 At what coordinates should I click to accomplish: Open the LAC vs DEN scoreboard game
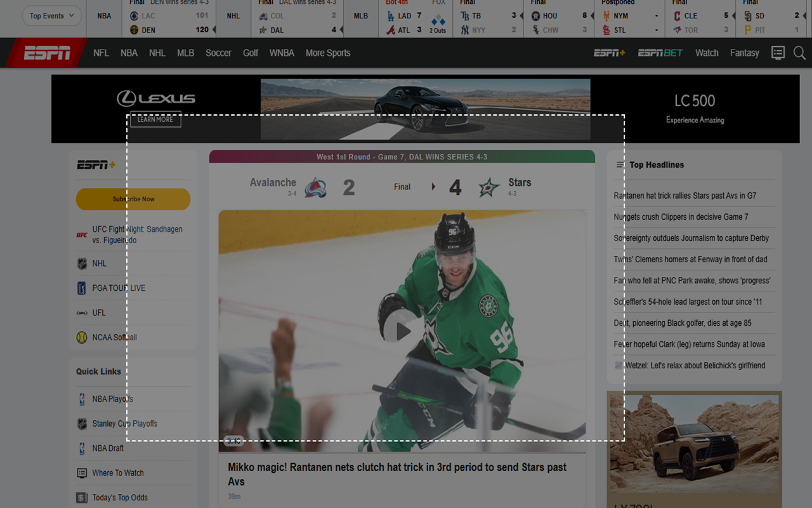[x=168, y=23]
